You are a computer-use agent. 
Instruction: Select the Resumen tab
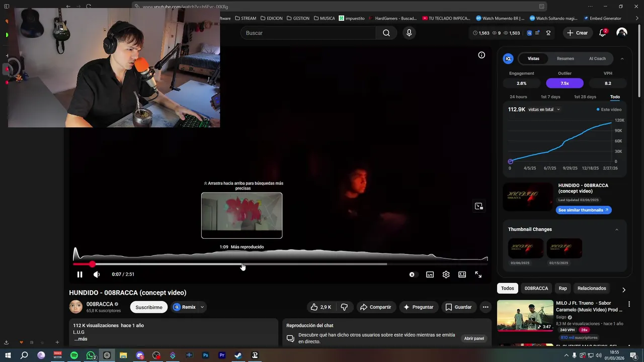pyautogui.click(x=566, y=58)
